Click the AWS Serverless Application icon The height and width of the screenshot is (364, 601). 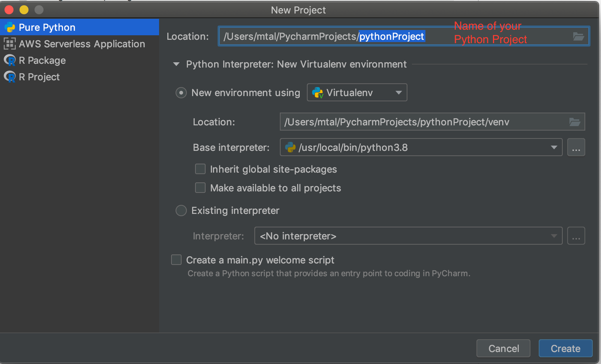tap(9, 44)
